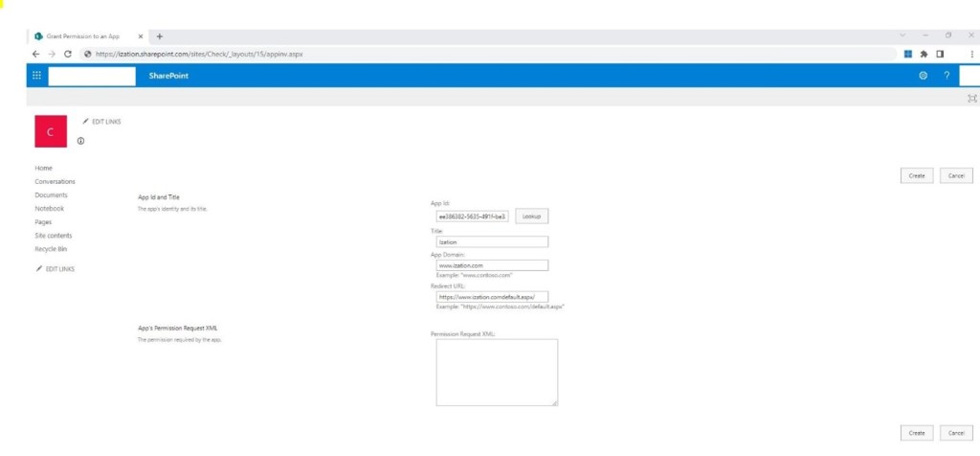The width and height of the screenshot is (980, 456).
Task: Open a new browser tab
Action: pos(160,35)
